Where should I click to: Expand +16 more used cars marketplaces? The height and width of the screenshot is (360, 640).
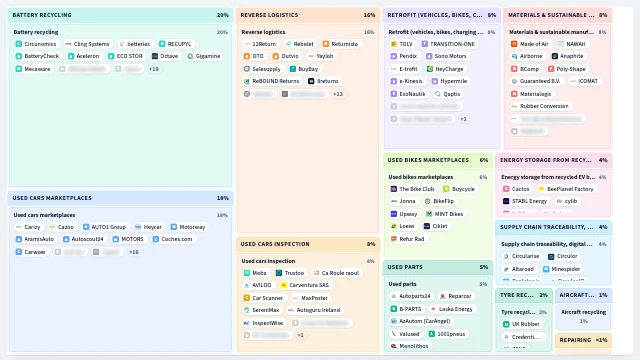134,252
